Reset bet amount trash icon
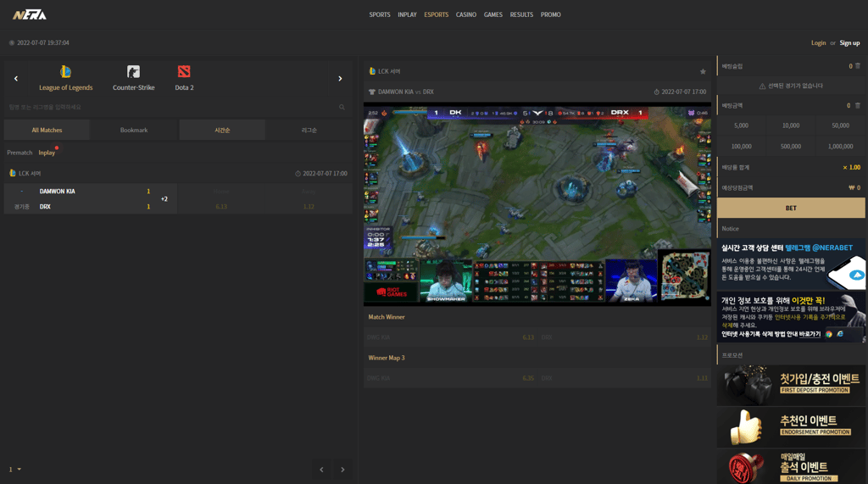868x484 pixels. click(858, 105)
